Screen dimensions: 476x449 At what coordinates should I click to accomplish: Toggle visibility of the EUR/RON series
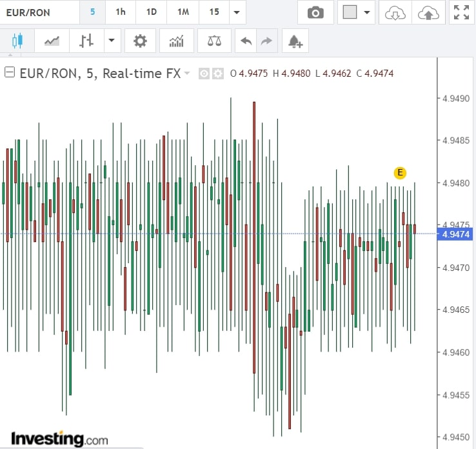click(204, 74)
